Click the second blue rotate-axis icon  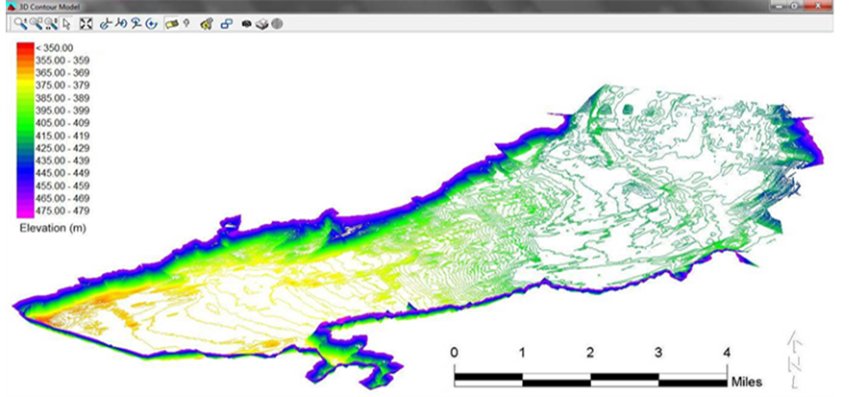120,22
